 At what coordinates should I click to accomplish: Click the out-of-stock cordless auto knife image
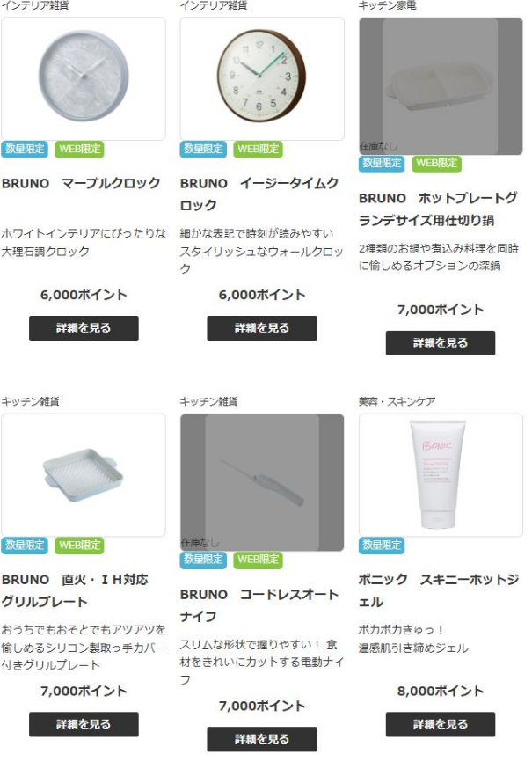pos(262,482)
